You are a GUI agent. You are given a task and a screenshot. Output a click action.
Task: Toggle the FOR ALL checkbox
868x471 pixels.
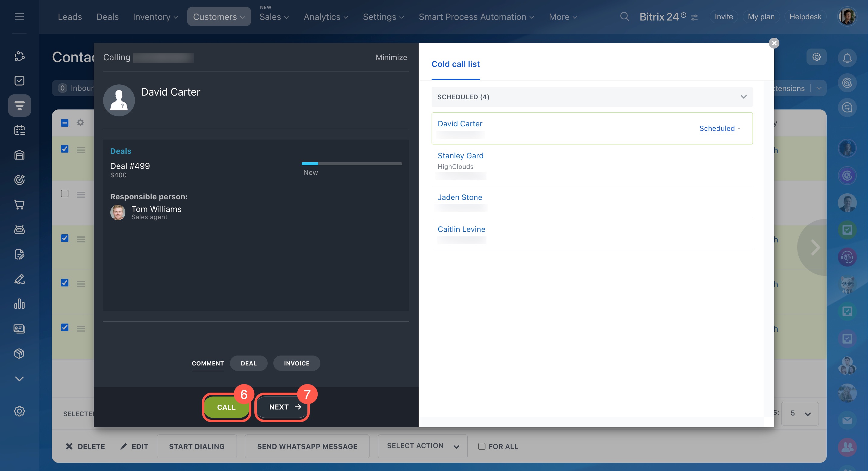click(482, 446)
